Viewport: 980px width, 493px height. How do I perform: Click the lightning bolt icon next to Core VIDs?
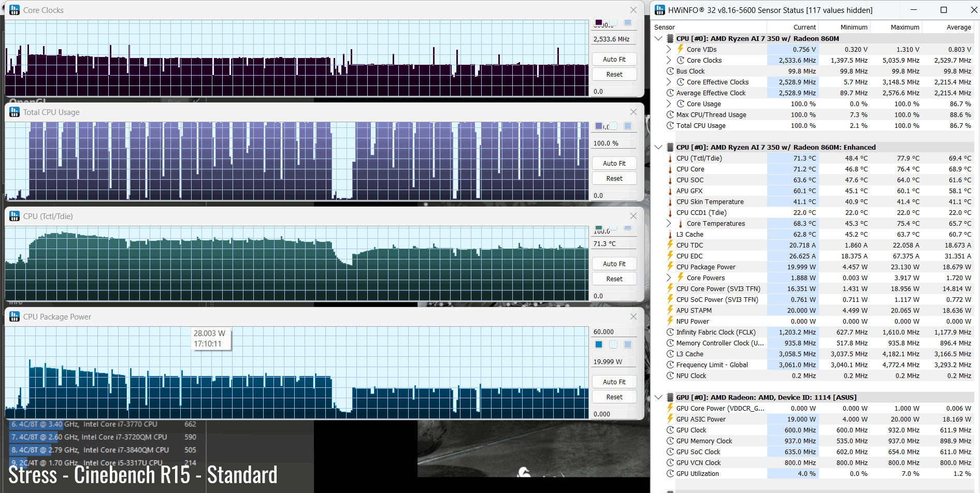point(681,49)
